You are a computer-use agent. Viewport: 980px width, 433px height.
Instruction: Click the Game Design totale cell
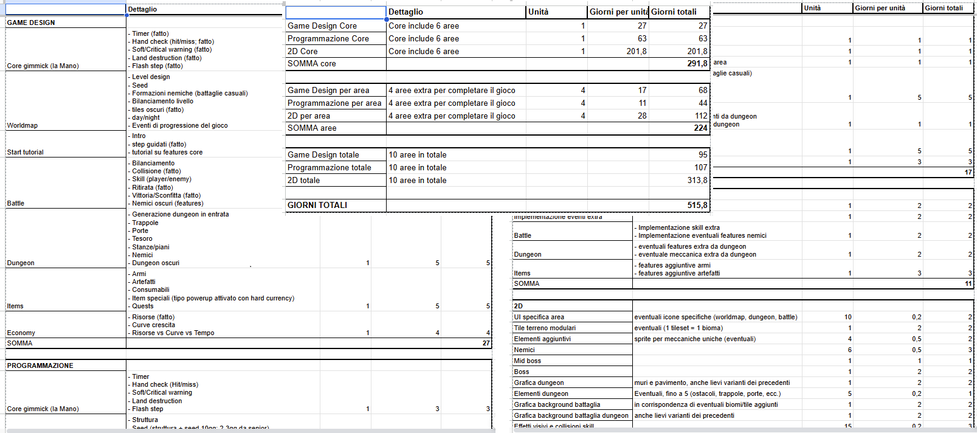point(336,154)
